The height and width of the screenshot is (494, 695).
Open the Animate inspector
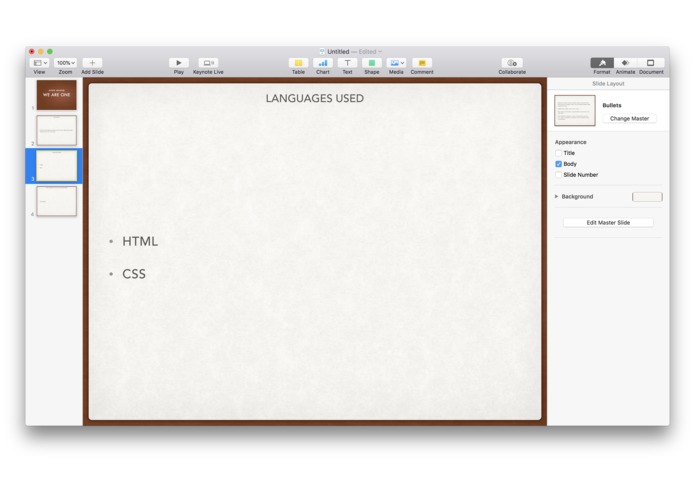[x=625, y=63]
